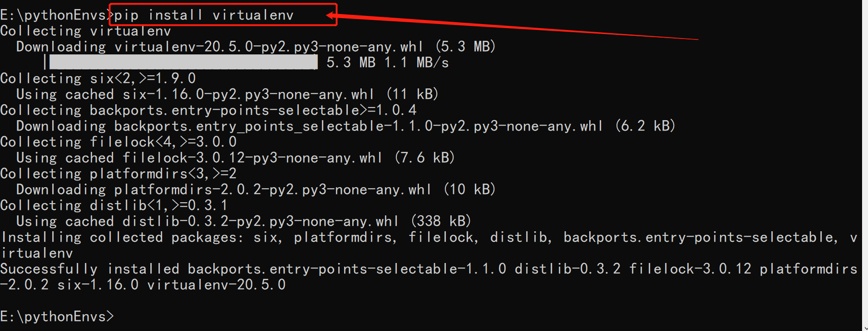The height and width of the screenshot is (331, 868).
Task: Click the "Downloading platformdirs-2.0.2" line
Action: [x=256, y=190]
